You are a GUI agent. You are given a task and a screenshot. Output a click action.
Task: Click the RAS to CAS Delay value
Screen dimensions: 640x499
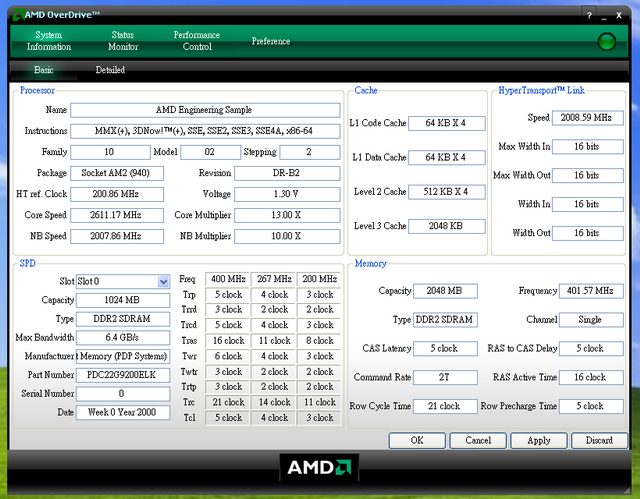coord(591,348)
